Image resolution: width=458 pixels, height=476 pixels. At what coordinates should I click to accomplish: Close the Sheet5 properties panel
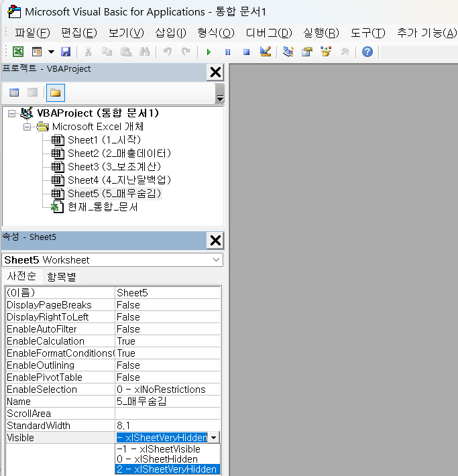[x=215, y=241]
